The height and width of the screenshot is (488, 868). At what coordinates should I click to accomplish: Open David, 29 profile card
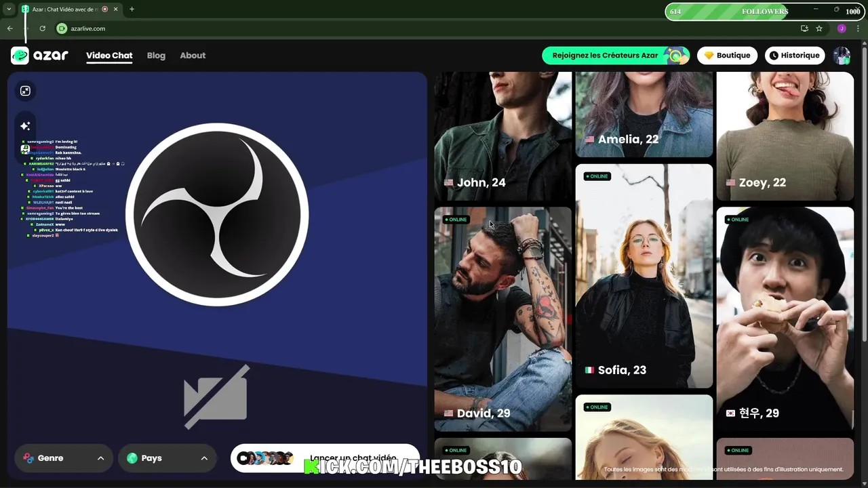tap(503, 319)
